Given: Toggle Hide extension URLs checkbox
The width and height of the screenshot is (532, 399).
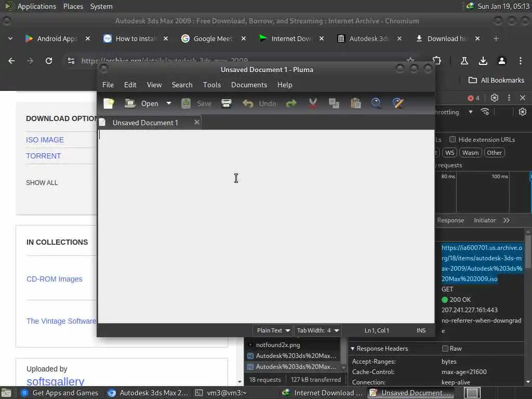Looking at the screenshot, I should tap(453, 139).
